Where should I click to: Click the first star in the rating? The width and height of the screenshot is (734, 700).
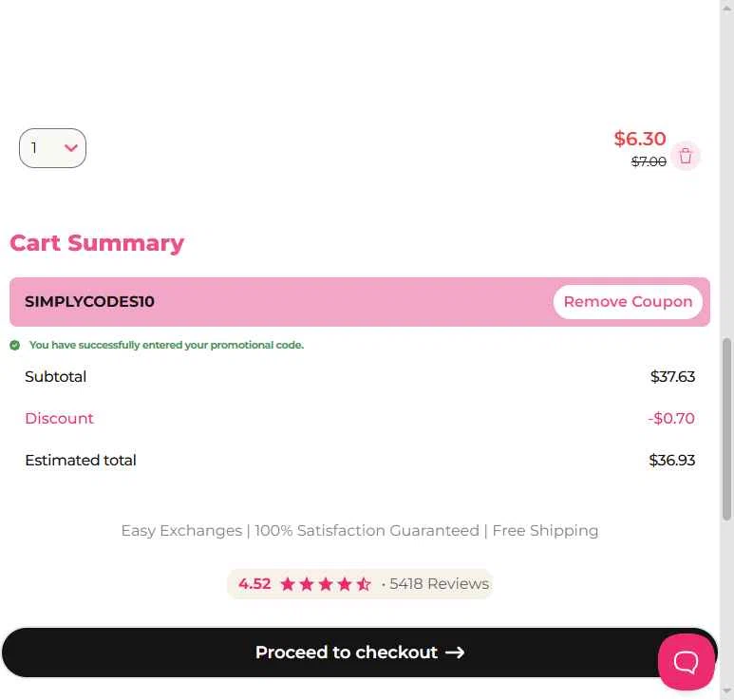[288, 584]
